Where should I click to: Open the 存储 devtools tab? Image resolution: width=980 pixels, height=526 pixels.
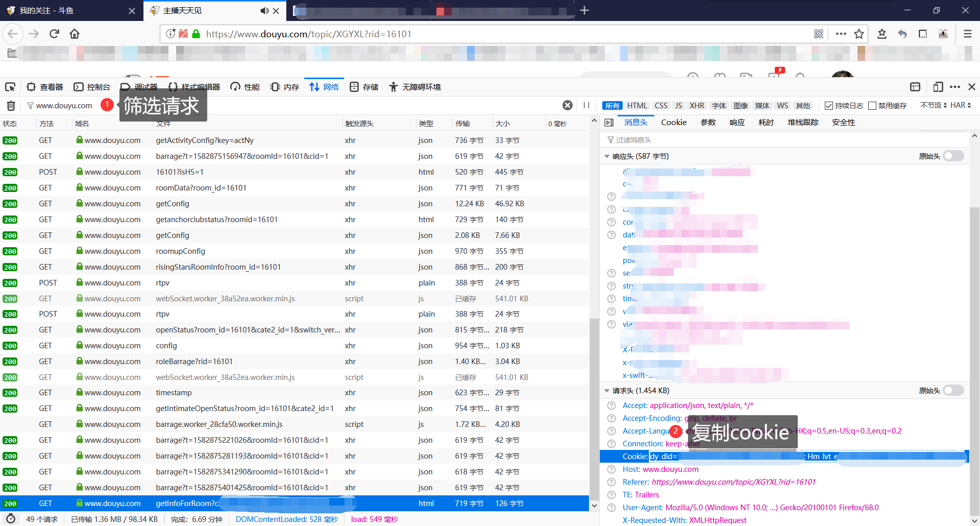364,87
